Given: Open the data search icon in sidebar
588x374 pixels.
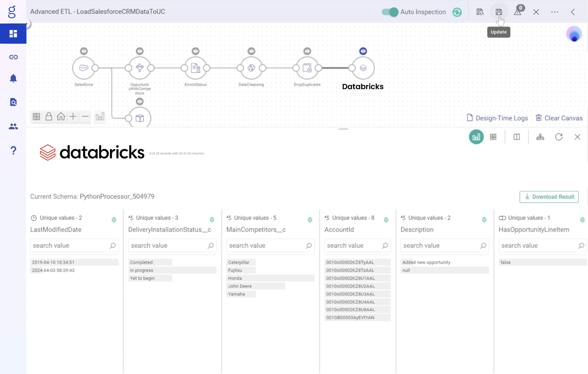Looking at the screenshot, I should [13, 102].
